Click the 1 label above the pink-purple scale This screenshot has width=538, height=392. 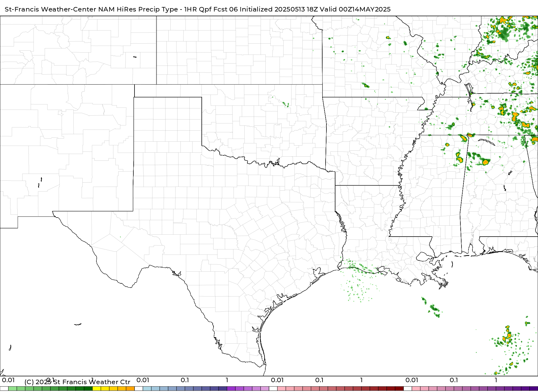496,380
